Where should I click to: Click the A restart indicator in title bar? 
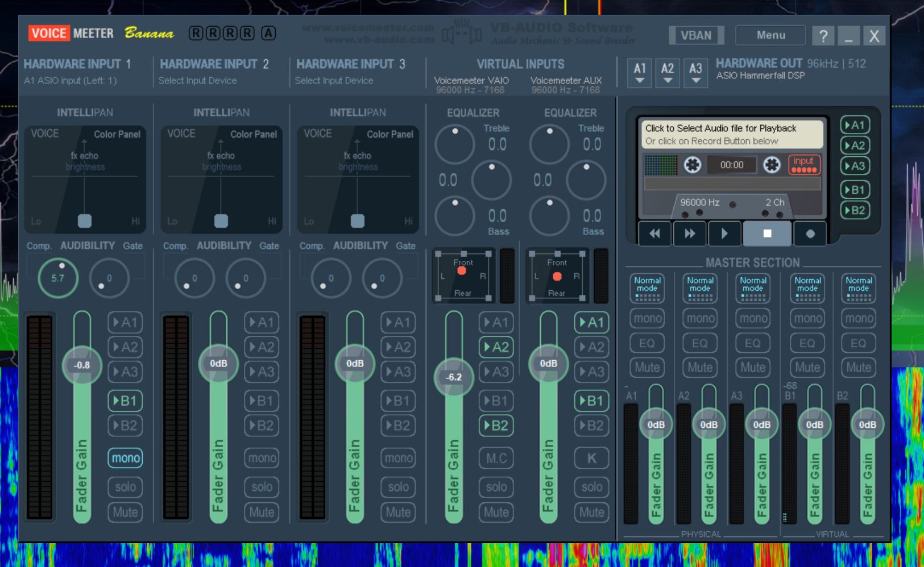[268, 34]
